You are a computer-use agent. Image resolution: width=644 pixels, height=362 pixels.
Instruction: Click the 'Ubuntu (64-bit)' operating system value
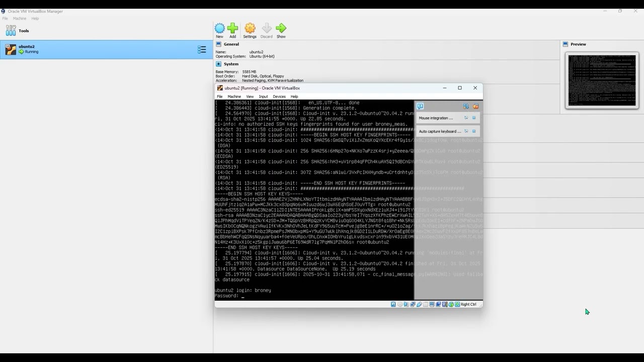tap(262, 56)
